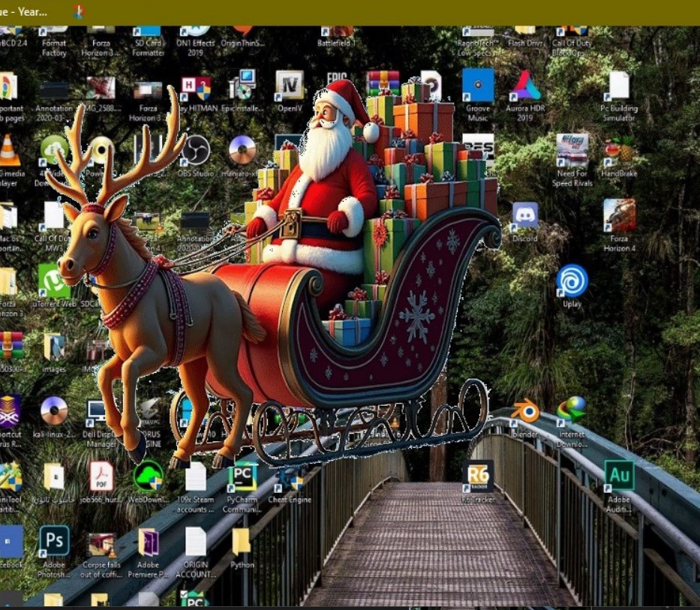Viewport: 700px width, 610px height.
Task: Open the Uplay launcher
Action: 571,282
